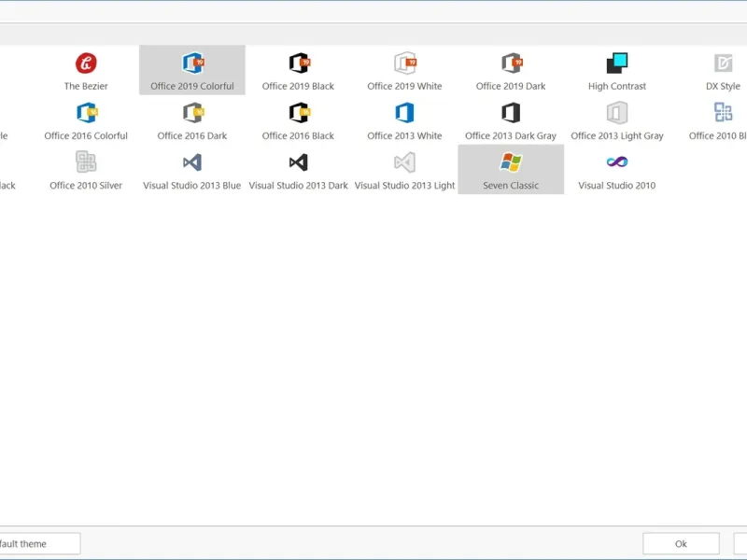Screen dimensions: 747x560
Task: Pick Office 2016 Colorful theme icon
Action: (x=86, y=113)
